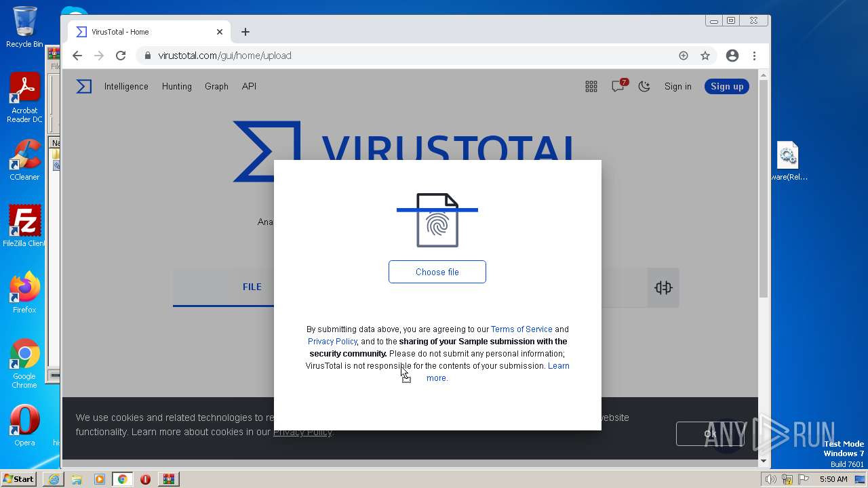Open the FileZilla Client desktop icon

coord(24,226)
